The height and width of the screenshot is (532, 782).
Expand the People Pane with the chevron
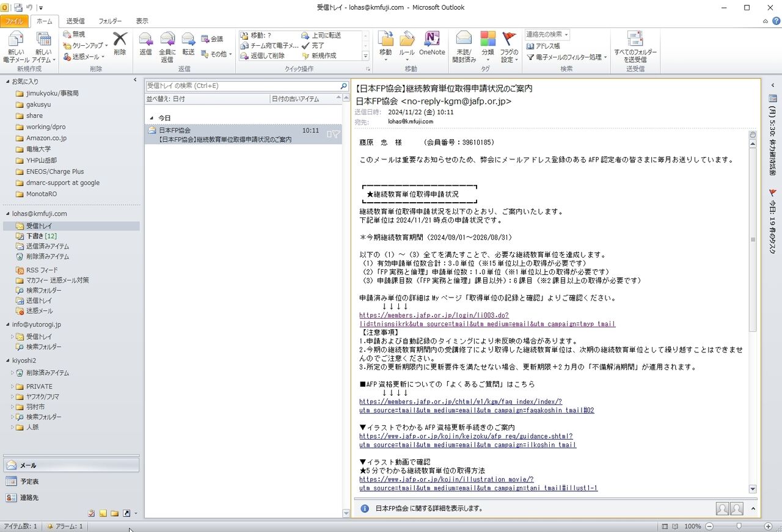[753, 508]
